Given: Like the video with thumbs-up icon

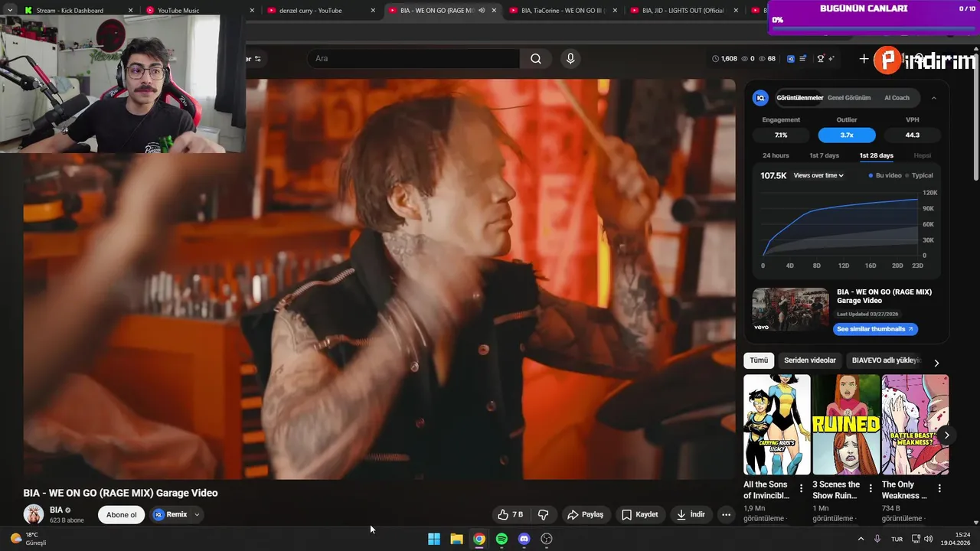Looking at the screenshot, I should tap(510, 514).
